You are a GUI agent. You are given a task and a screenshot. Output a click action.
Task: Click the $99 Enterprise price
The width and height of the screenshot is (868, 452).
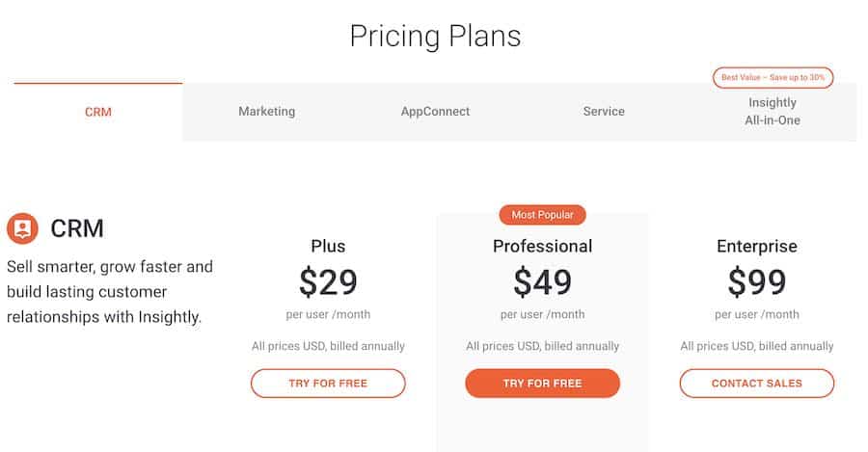pos(757,281)
